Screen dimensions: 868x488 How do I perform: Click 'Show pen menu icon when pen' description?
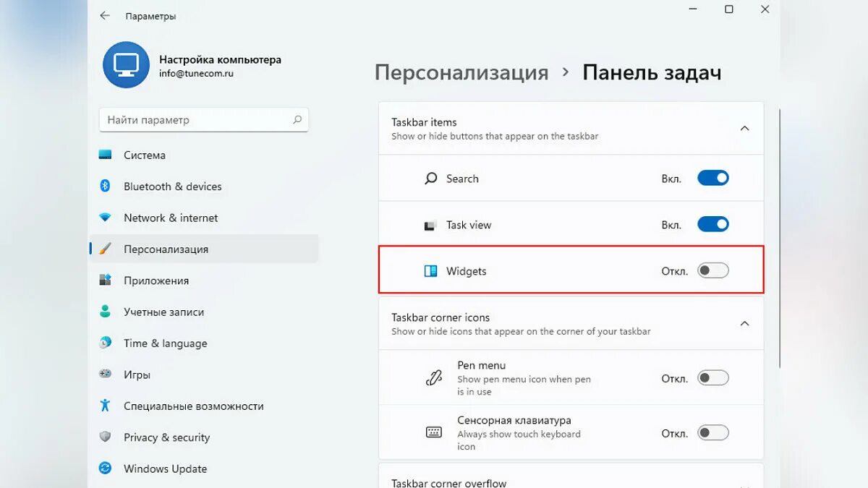524,379
